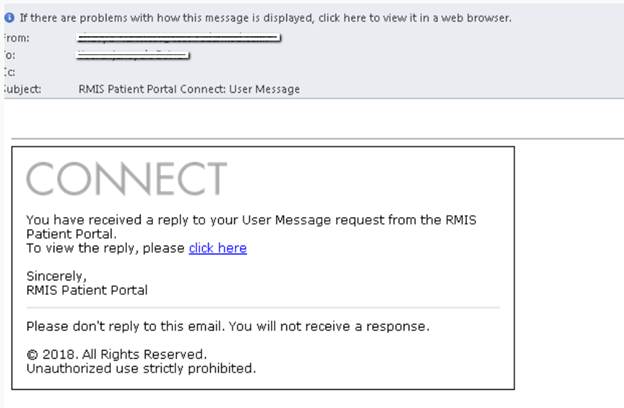Click the CONNECT logo in the email
The height and width of the screenshot is (408, 624).
click(126, 180)
